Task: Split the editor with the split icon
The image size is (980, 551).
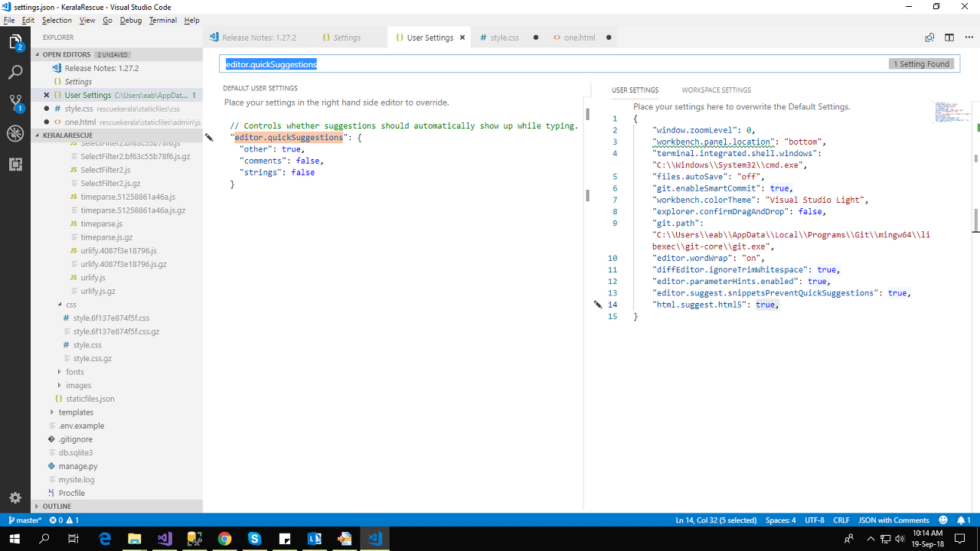Action: coord(949,37)
